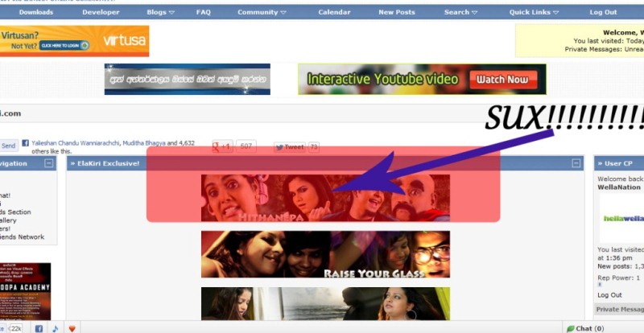Open the Raise Your Glass banner
This screenshot has width=644, height=333.
point(325,254)
